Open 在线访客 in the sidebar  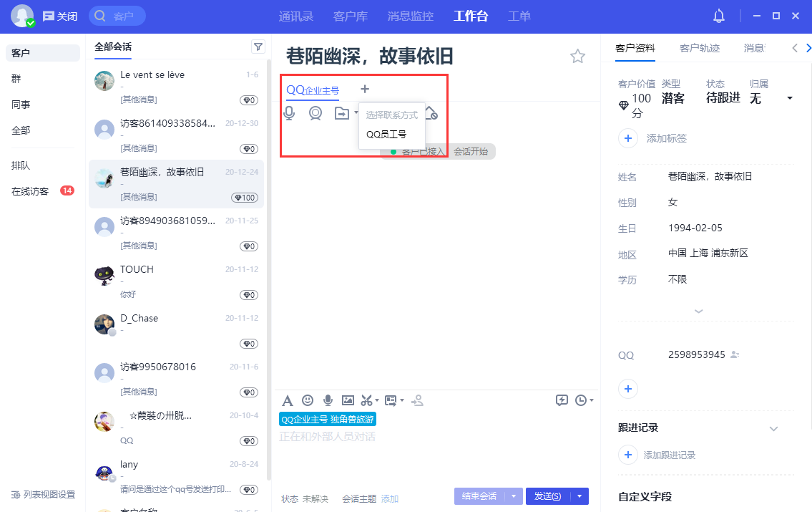(43, 191)
